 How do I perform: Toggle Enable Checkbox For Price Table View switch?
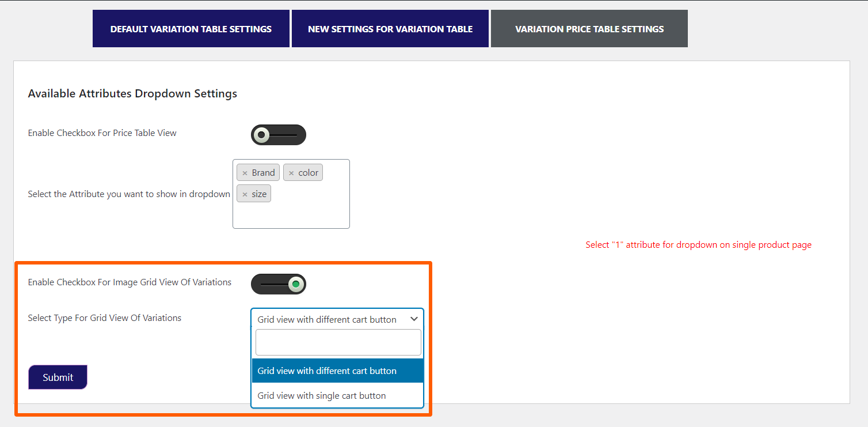point(279,134)
